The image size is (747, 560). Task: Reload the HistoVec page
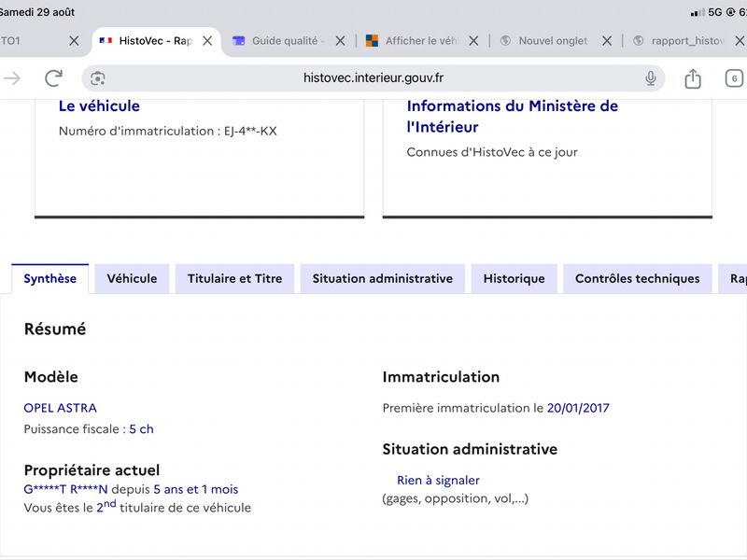[53, 78]
